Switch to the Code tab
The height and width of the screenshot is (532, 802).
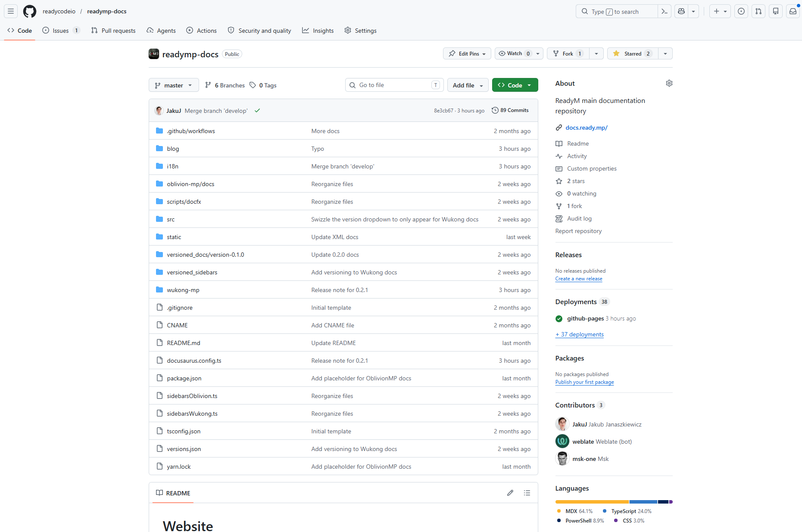coord(20,31)
